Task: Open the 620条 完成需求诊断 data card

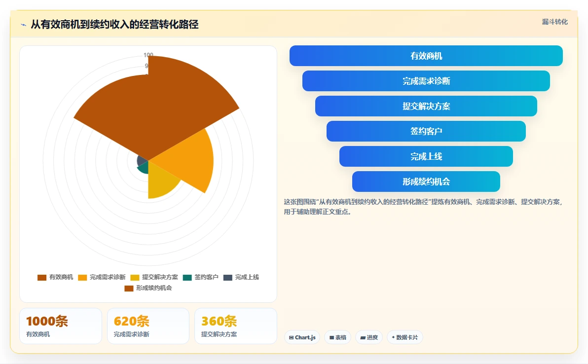Action: click(x=148, y=326)
